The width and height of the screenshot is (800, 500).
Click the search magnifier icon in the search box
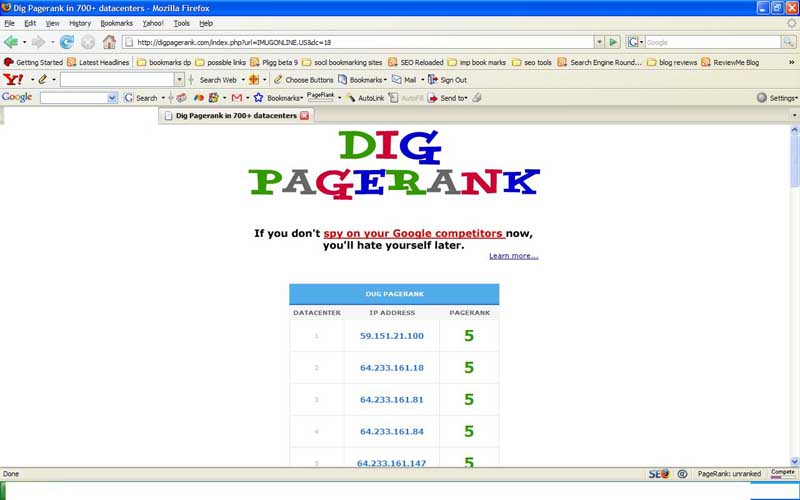[788, 42]
